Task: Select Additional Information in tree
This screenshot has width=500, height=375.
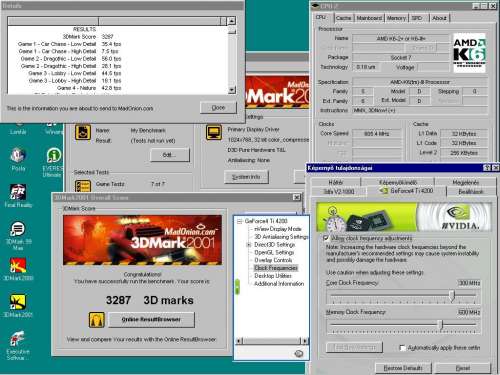Action: (279, 284)
